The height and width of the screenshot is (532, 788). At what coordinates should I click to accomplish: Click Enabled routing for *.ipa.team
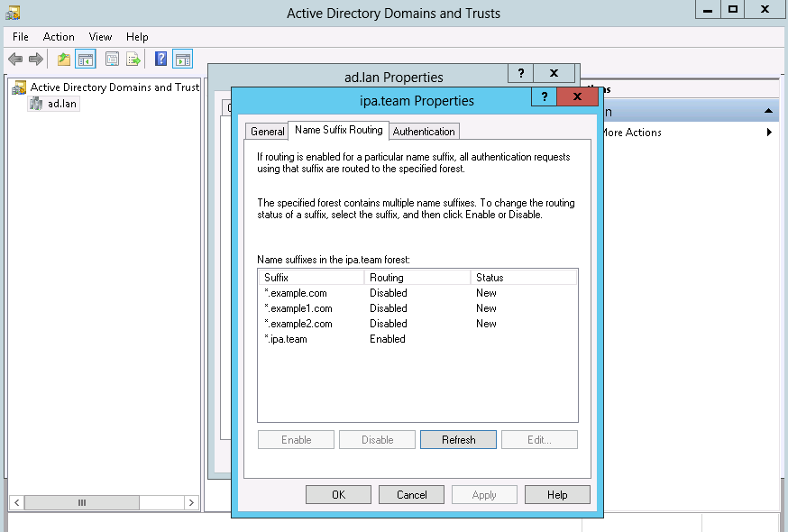388,339
